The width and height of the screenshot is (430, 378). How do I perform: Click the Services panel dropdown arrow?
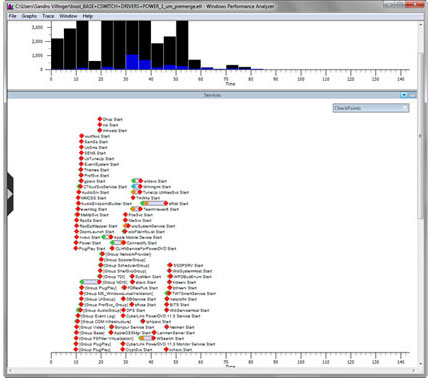(404, 95)
